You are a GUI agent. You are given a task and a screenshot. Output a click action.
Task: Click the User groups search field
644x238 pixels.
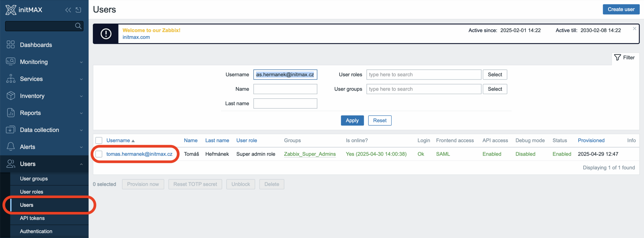coord(424,89)
